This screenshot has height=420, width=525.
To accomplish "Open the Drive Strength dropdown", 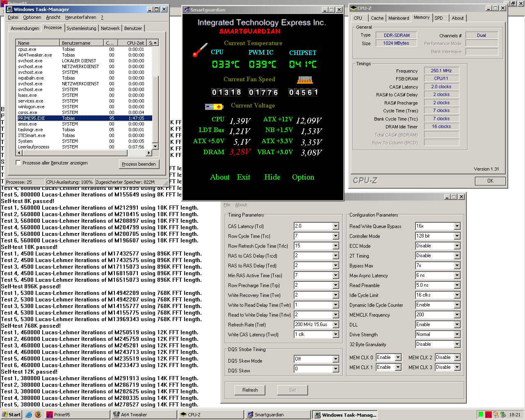I will pyautogui.click(x=457, y=334).
